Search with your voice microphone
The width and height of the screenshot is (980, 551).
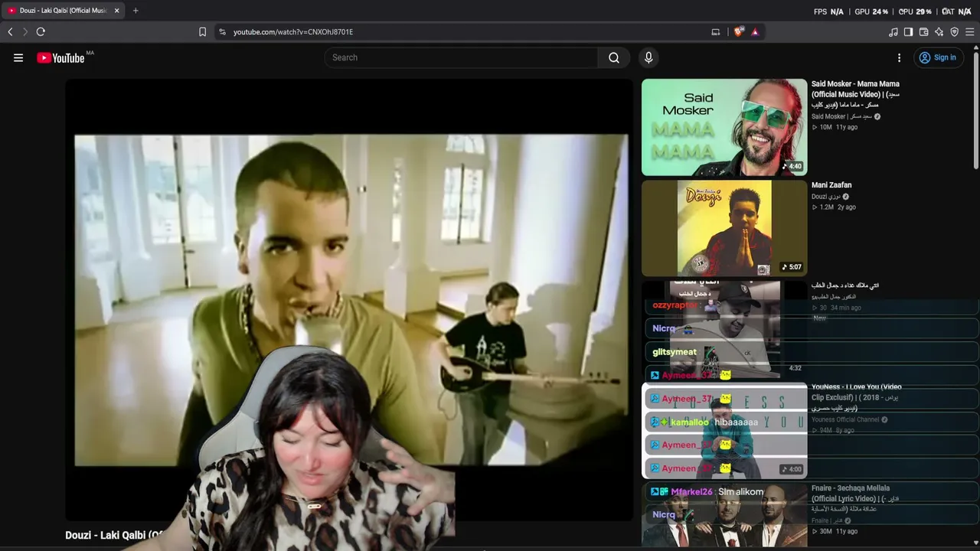648,57
